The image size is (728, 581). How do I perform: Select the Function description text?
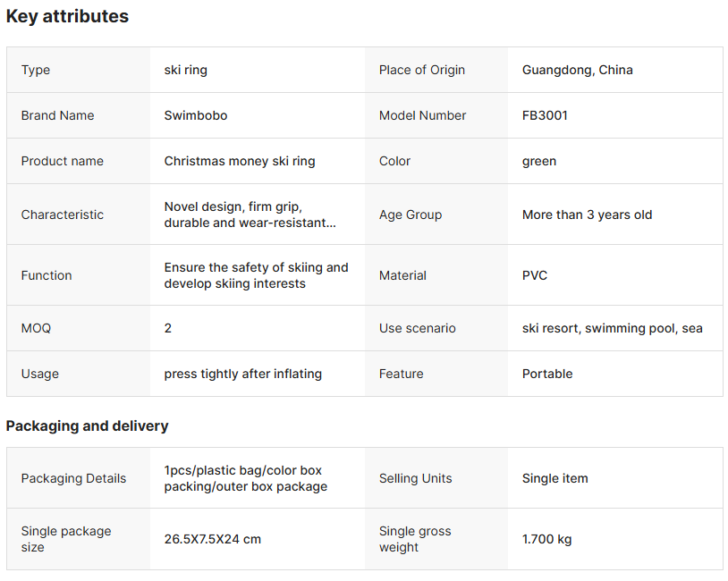(256, 275)
